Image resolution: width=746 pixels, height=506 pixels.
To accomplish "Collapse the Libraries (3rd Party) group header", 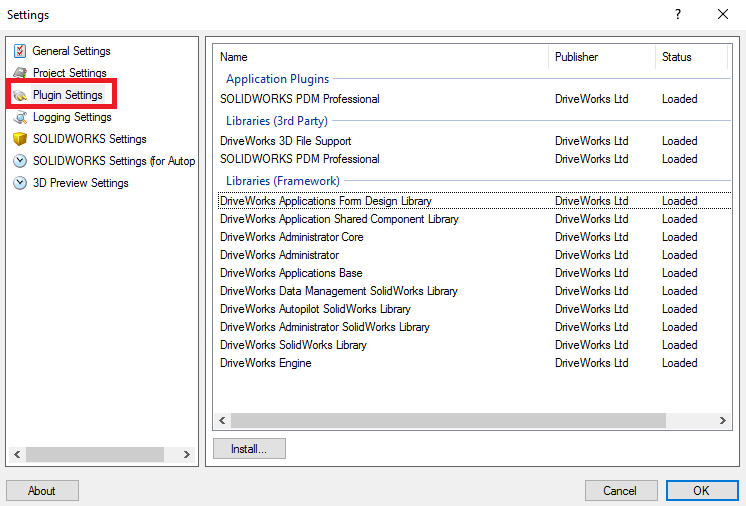I will [x=277, y=121].
